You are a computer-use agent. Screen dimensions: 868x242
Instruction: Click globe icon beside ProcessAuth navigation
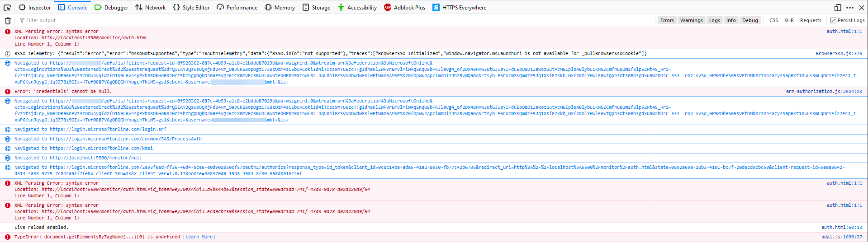[x=8, y=139]
